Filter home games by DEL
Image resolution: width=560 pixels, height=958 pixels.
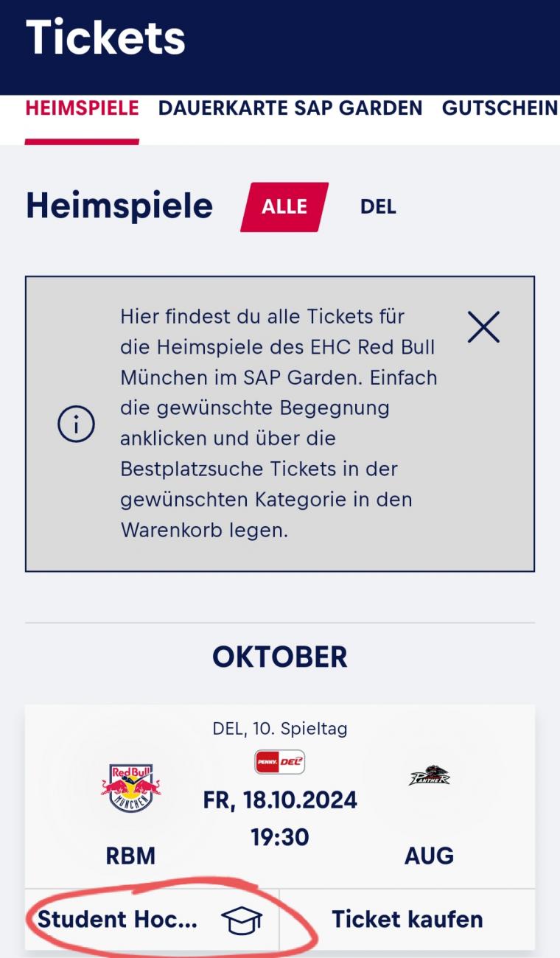(378, 207)
